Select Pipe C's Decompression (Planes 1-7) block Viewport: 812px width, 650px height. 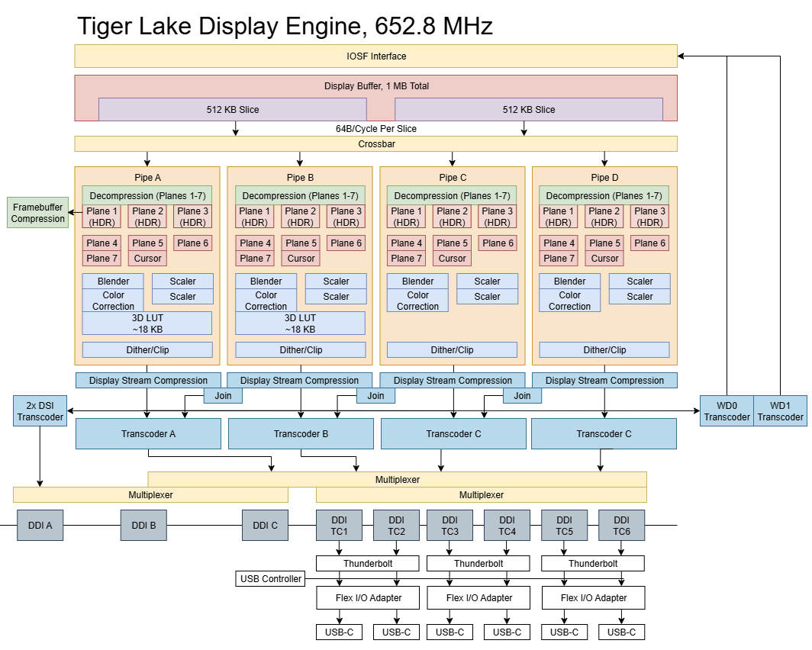tap(452, 195)
